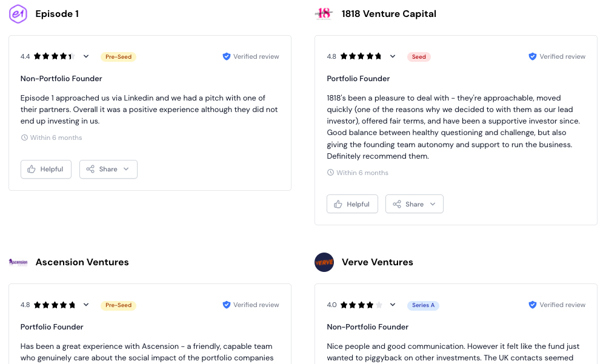The width and height of the screenshot is (606, 364).
Task: Click the verified shield icon on the Episode 1 review
Action: pyautogui.click(x=227, y=56)
